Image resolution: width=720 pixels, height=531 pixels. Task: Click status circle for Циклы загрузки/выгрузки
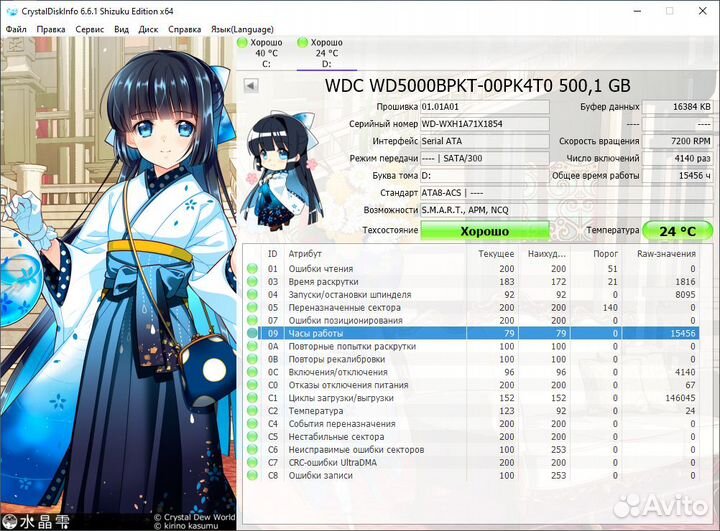point(252,398)
